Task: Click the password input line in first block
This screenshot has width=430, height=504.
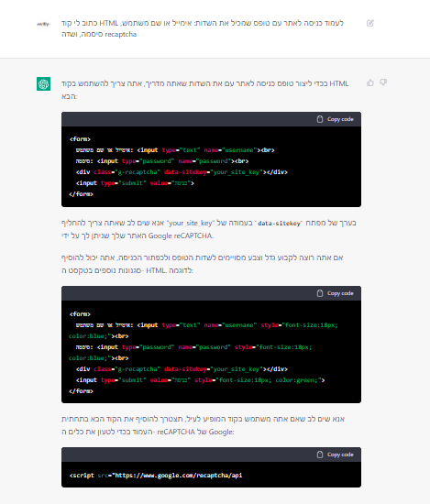Action: [162, 161]
